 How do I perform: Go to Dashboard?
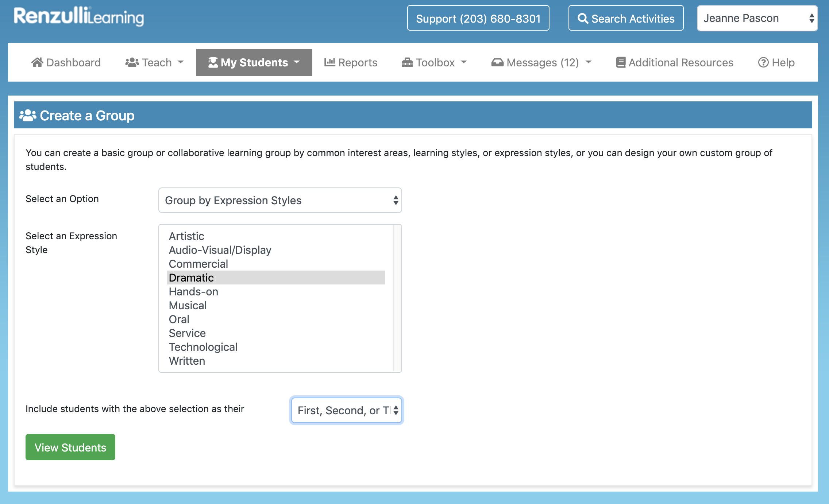[66, 62]
